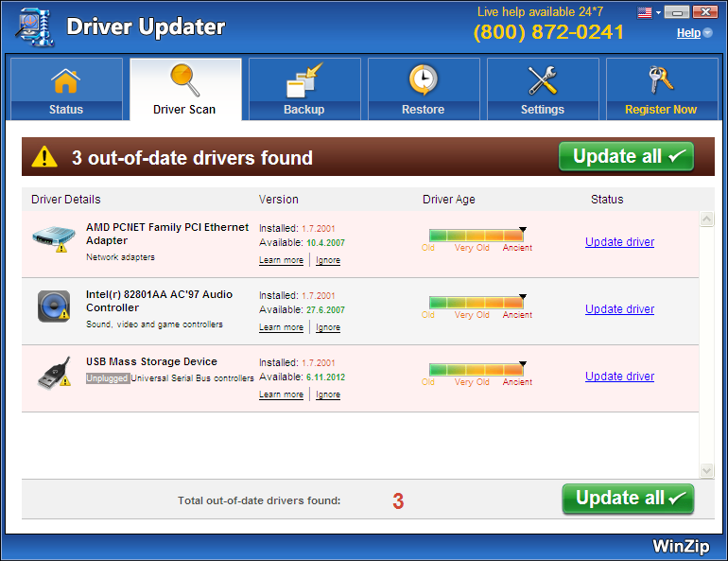Update driver for USB Mass Storage Device
This screenshot has height=561, width=728.
coord(620,377)
